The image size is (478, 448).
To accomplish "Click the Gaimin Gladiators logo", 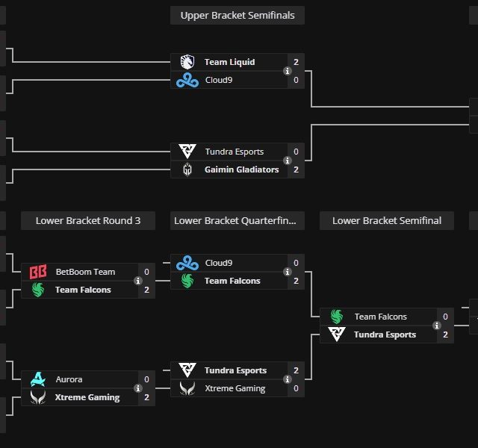I will point(187,169).
